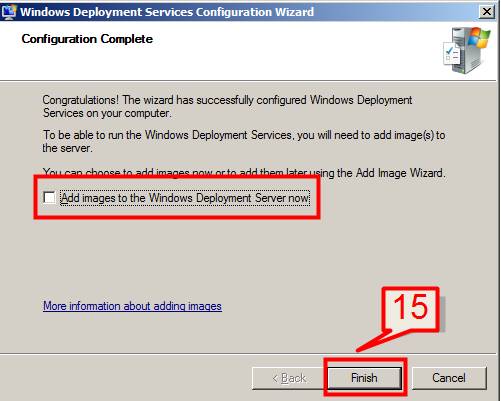Click the white header banner beside the heading
This screenshot has height=401, width=501.
point(293,50)
